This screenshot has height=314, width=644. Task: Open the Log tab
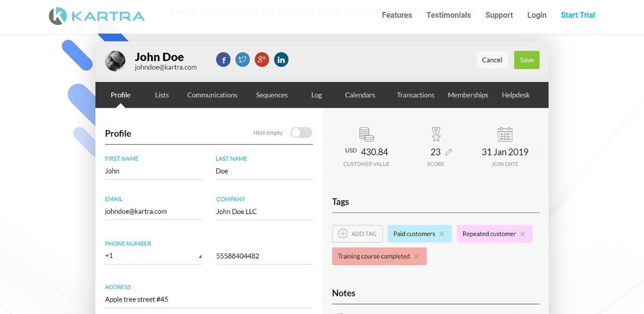(x=316, y=95)
